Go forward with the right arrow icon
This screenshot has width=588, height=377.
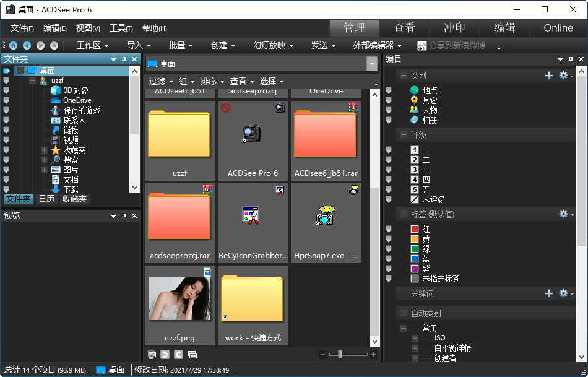tap(40, 45)
